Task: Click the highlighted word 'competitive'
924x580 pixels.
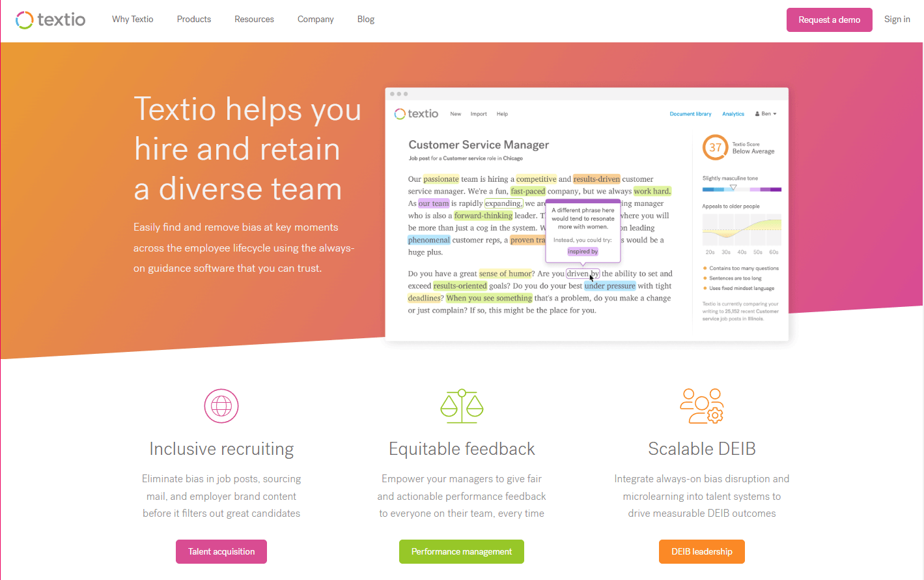Action: pyautogui.click(x=537, y=179)
